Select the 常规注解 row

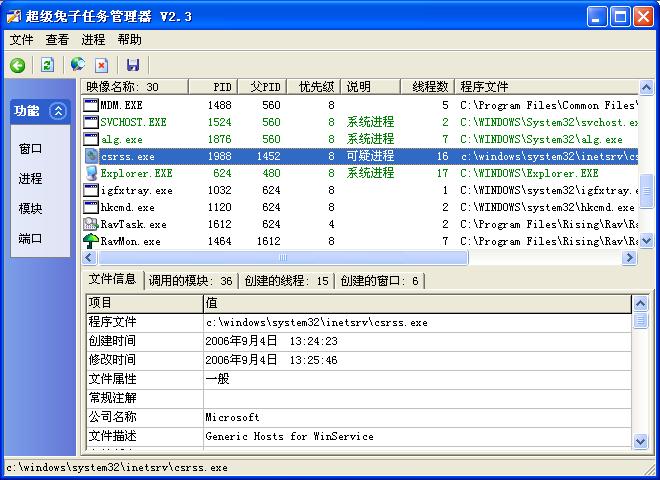coord(359,398)
